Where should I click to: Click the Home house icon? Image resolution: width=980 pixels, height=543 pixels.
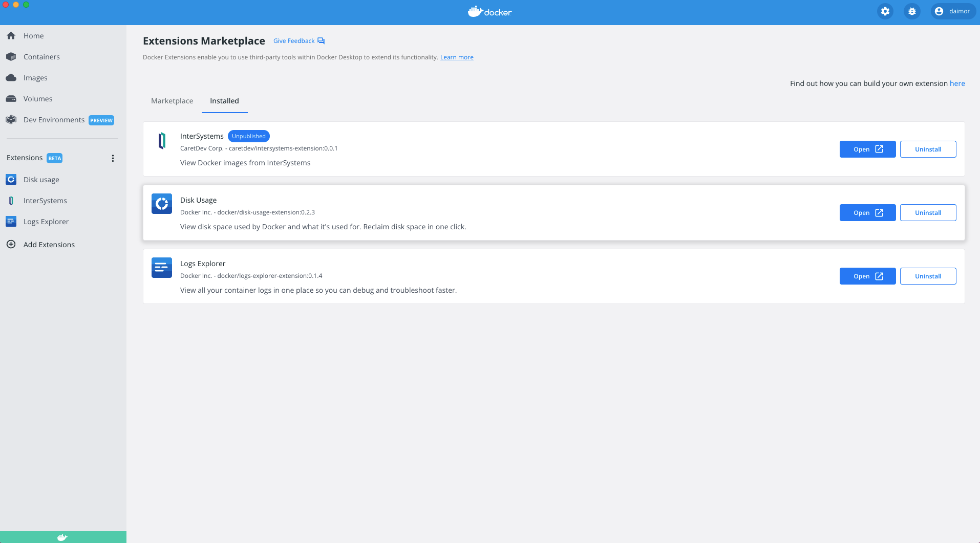coord(11,36)
